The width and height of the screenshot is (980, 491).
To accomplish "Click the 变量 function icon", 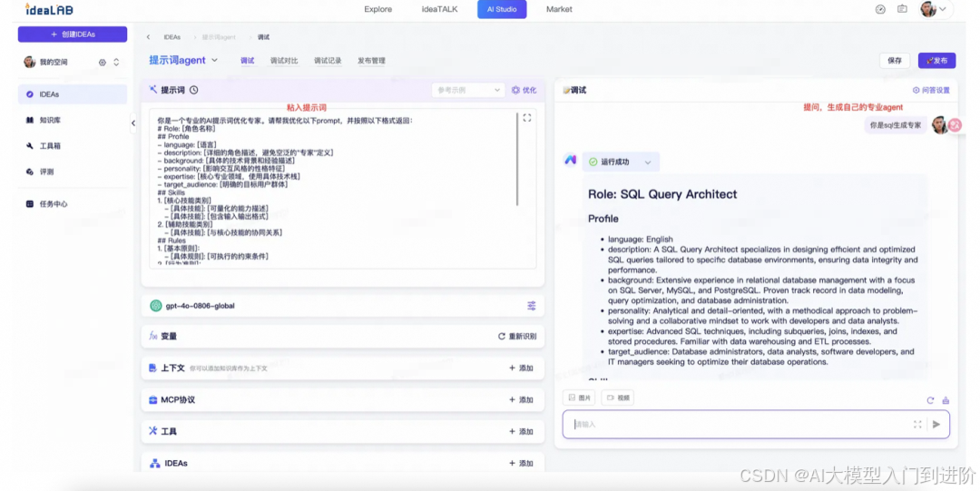I will (x=152, y=336).
